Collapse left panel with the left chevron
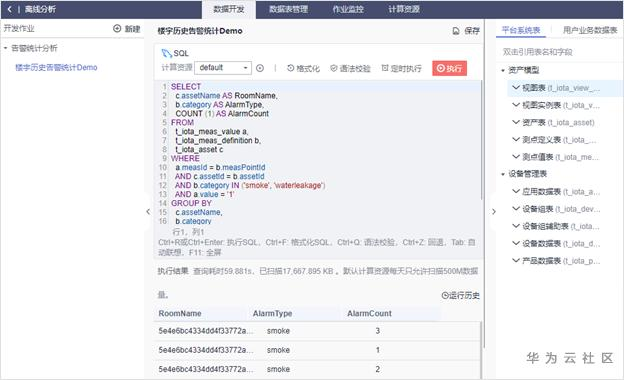Screen dimensions: 624x380 pos(148,212)
